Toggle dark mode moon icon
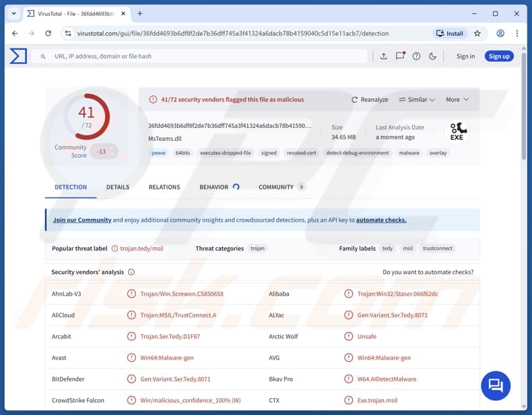The image size is (532, 415). click(432, 57)
